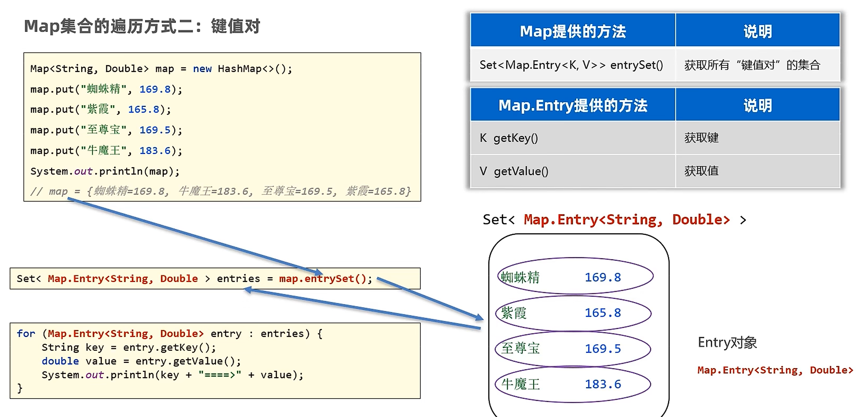The width and height of the screenshot is (868, 417).
Task: Click the 'for' keyword in loop code
Action: click(26, 334)
